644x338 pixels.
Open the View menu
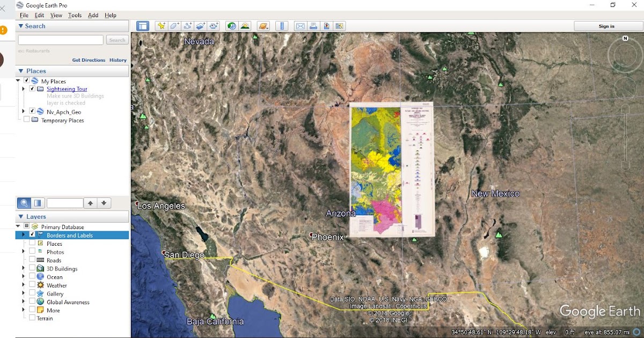click(56, 15)
